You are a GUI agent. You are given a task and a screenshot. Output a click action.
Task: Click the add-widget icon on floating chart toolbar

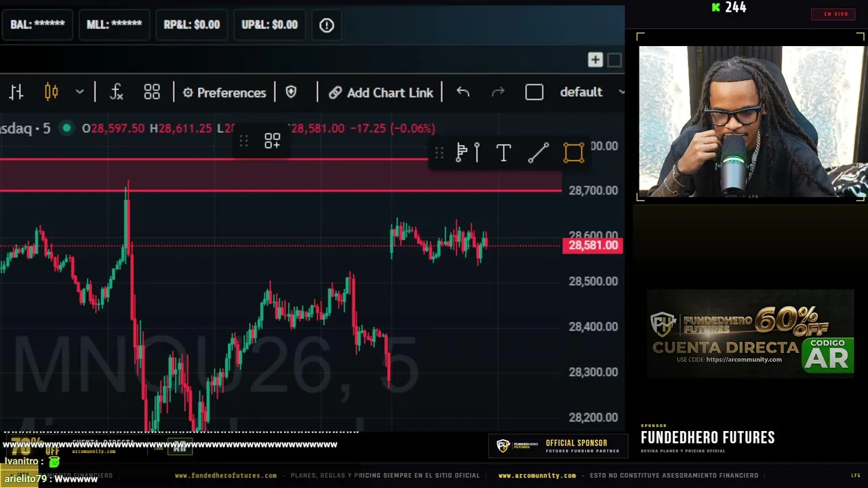tap(272, 141)
